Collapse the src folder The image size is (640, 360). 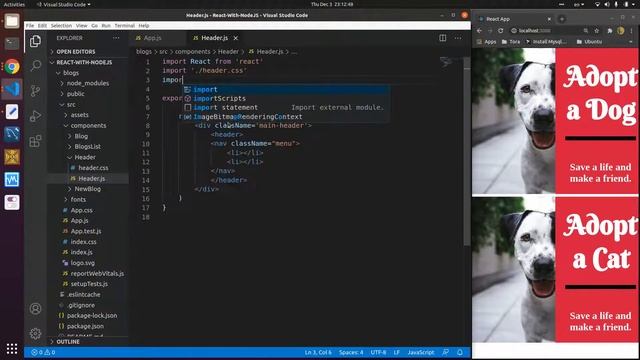click(x=71, y=104)
